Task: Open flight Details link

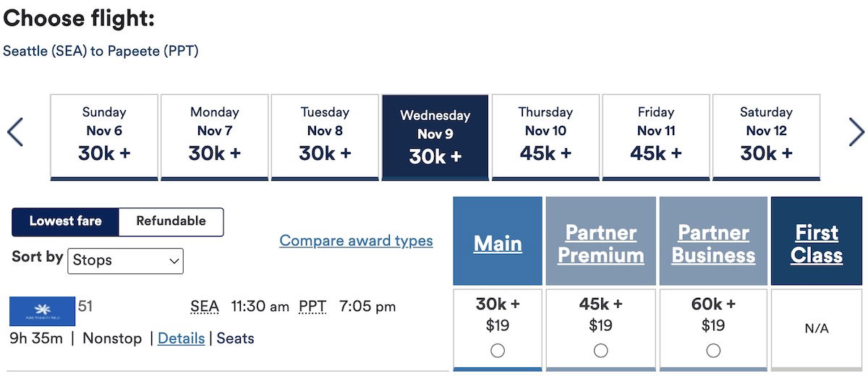Action: pos(181,338)
